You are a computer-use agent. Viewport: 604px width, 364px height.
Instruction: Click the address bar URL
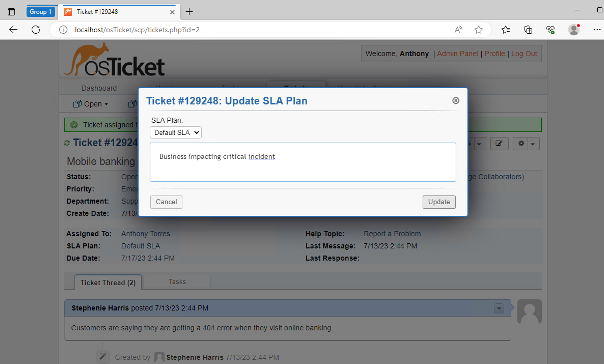click(x=137, y=30)
